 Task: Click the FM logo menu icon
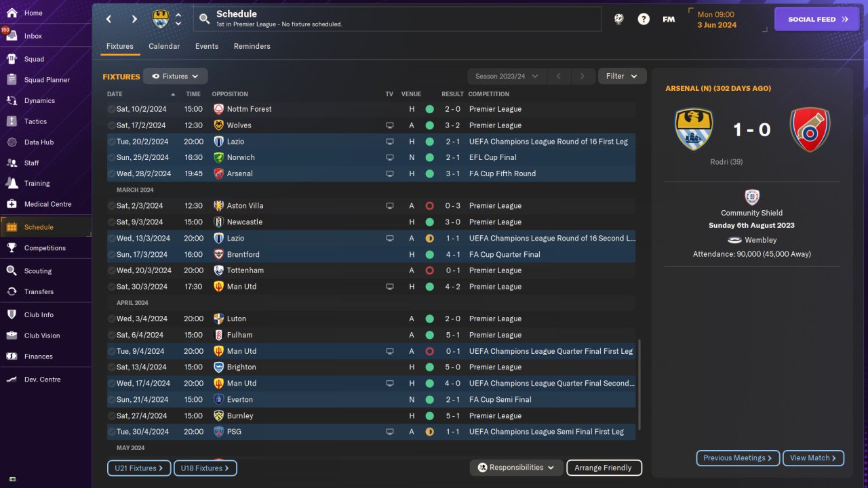point(669,19)
